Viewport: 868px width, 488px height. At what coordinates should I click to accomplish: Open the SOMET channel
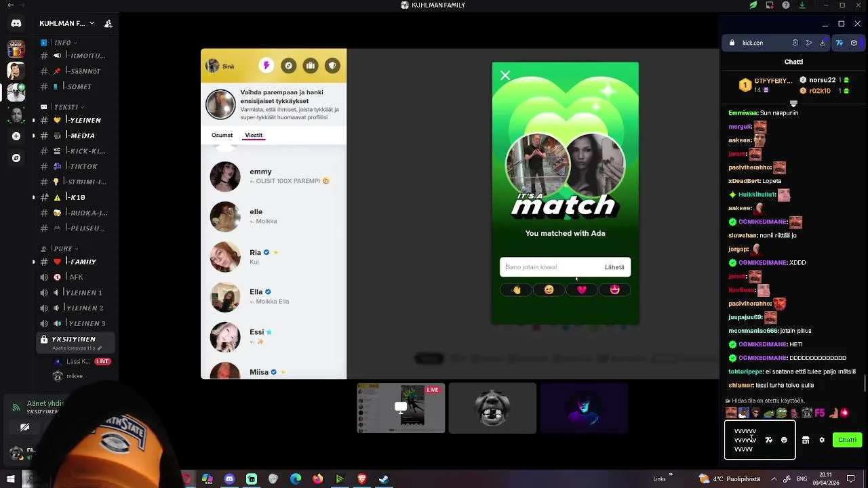(76, 87)
